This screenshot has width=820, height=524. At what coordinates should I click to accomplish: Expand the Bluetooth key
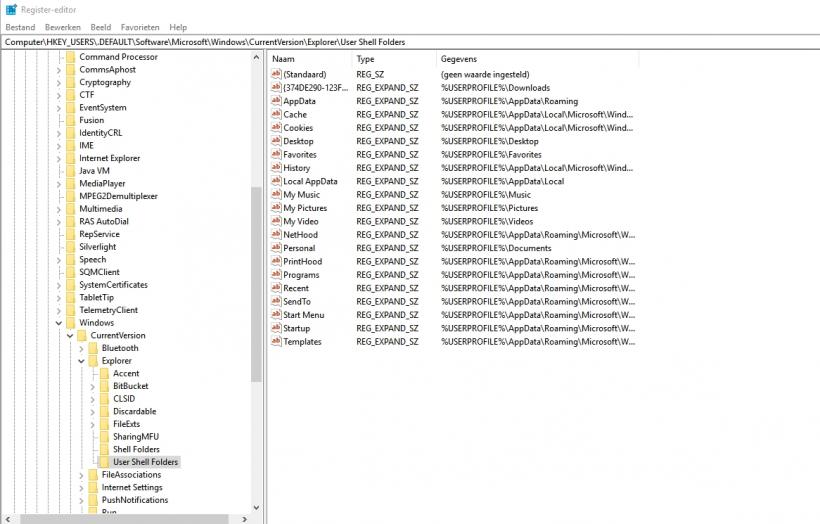pos(81,348)
